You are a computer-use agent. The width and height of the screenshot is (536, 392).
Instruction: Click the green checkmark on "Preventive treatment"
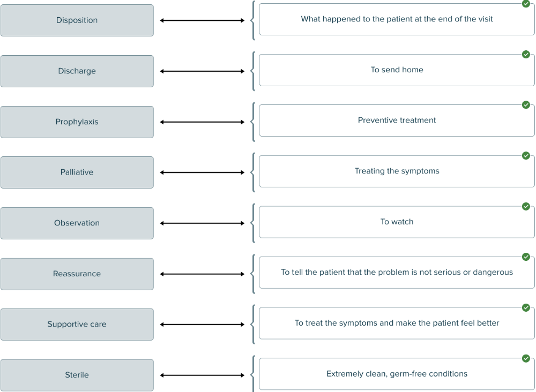tap(526, 105)
